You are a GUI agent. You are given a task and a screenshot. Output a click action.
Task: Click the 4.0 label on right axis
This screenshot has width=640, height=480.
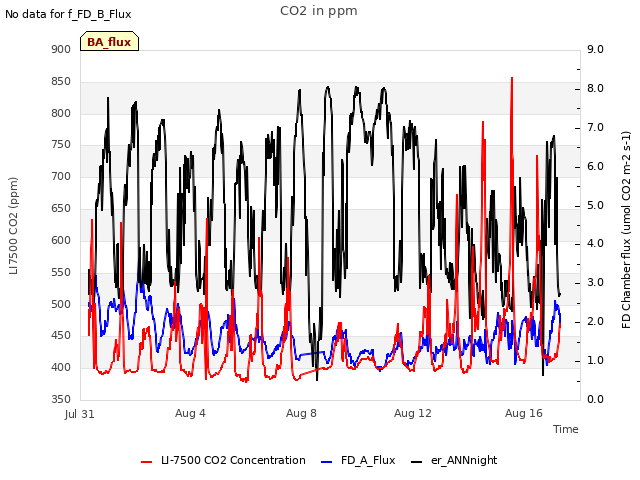pyautogui.click(x=596, y=244)
